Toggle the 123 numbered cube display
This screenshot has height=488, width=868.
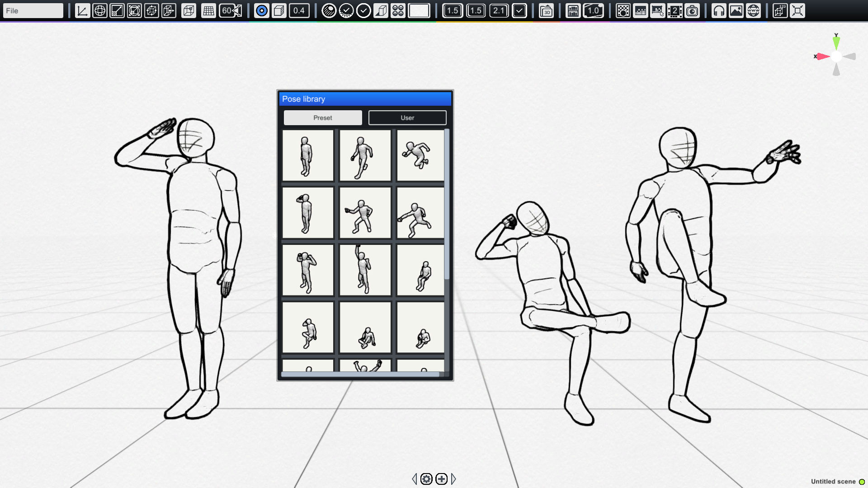(779, 11)
